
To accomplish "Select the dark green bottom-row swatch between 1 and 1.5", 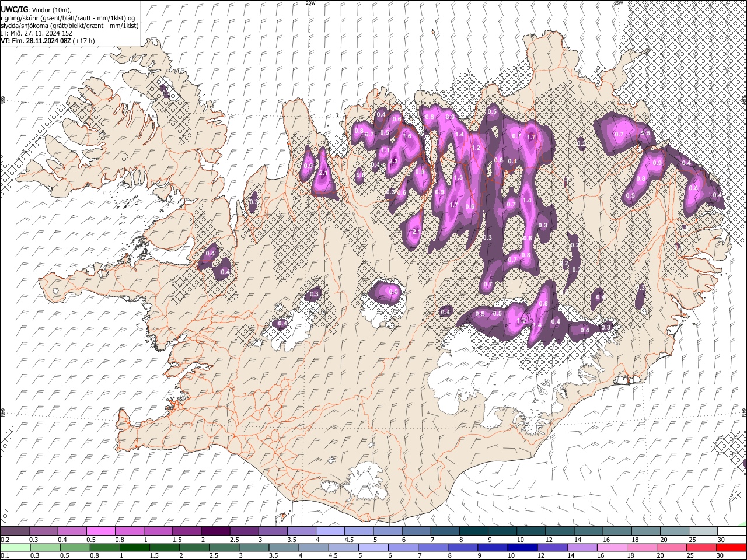I will [134, 547].
